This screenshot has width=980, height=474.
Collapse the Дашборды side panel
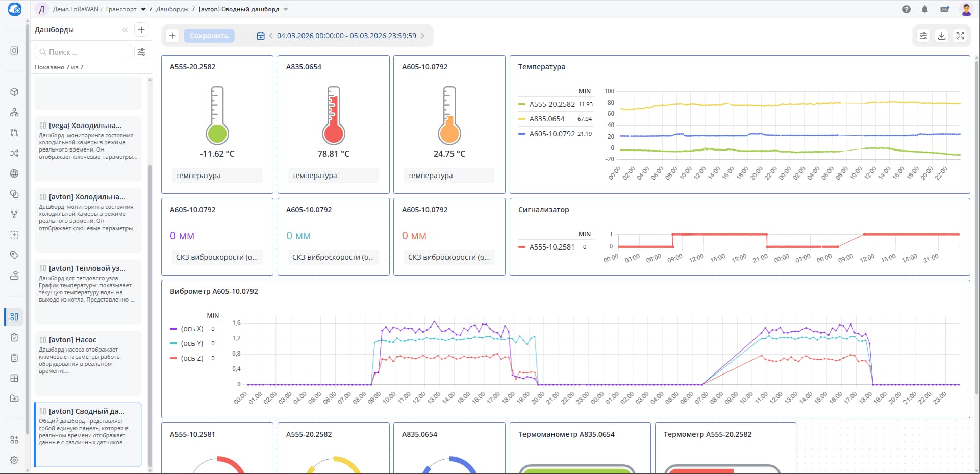(x=125, y=30)
